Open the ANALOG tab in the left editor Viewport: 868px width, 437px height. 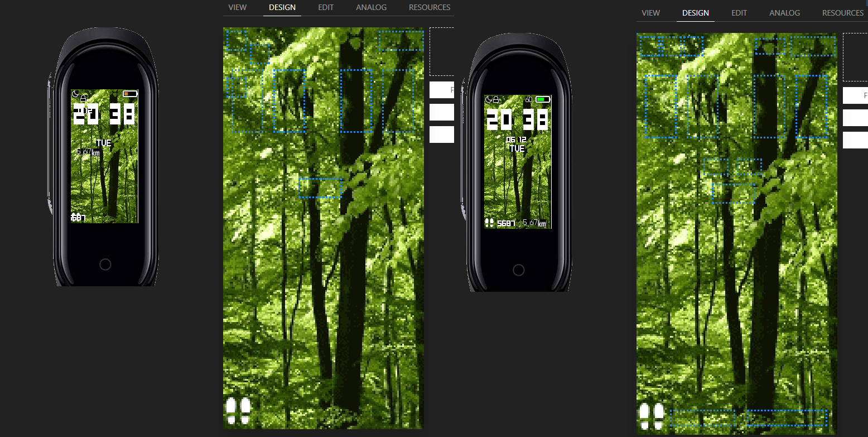[x=371, y=7]
